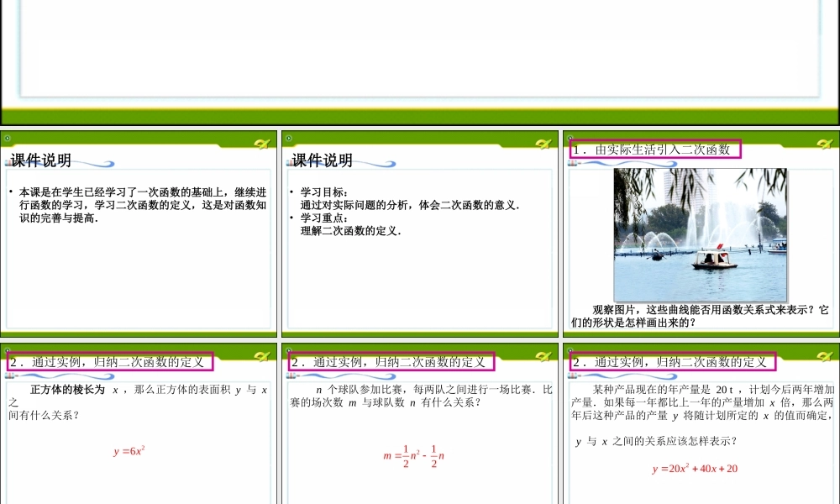The image size is (840, 504).
Task: Click the question text n 个球队参加比赛
Action: 421,396
